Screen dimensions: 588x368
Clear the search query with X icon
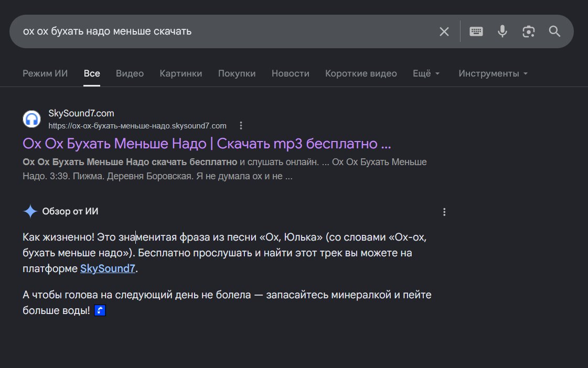444,31
